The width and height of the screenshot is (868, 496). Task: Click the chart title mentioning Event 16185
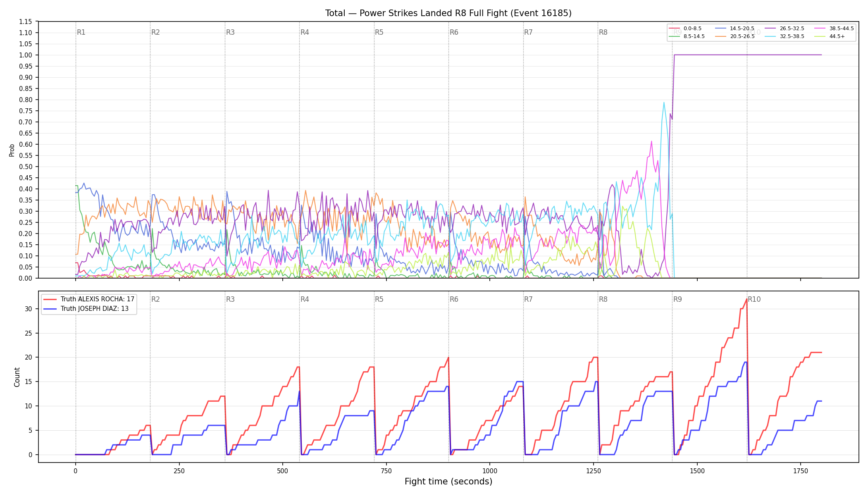[448, 13]
